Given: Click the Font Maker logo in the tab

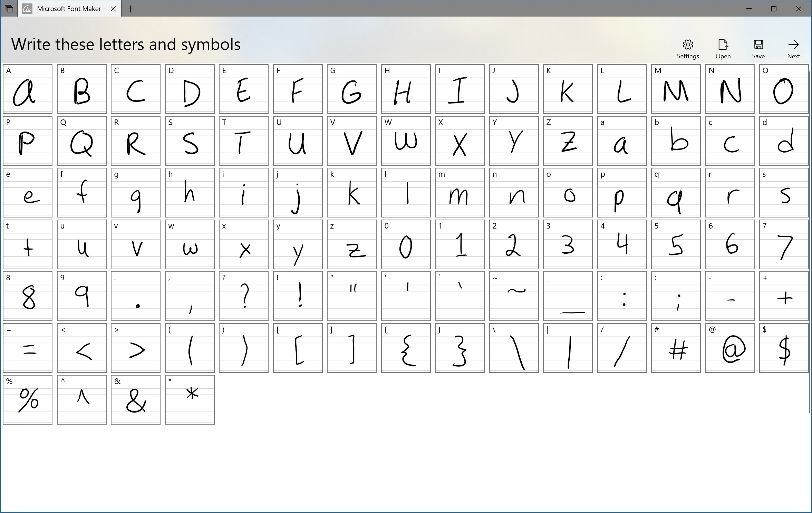Looking at the screenshot, I should 28,8.
